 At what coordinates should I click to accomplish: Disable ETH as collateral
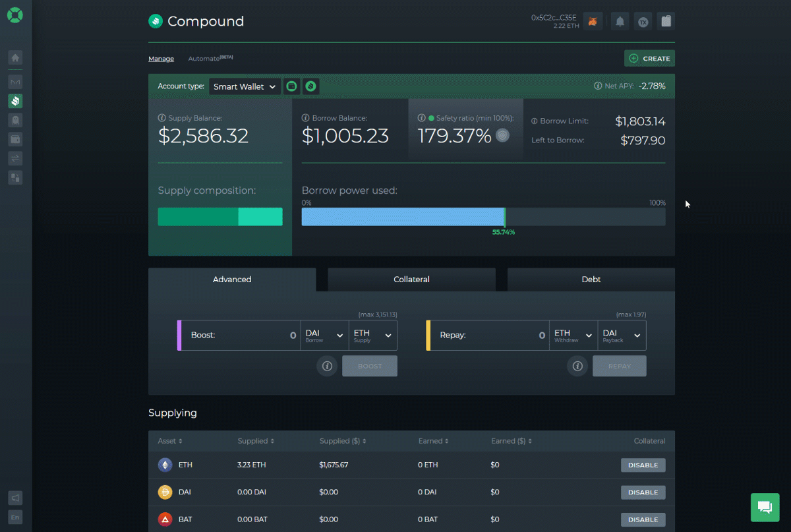coord(643,465)
